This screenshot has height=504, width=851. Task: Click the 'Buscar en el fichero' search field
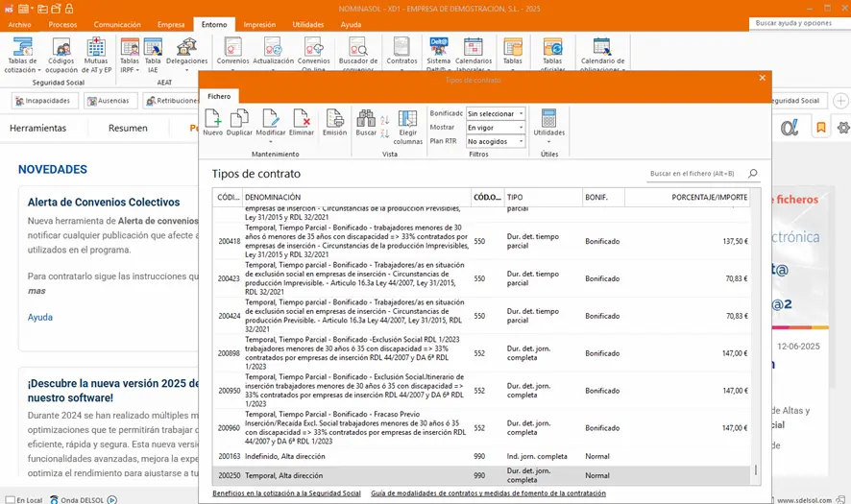(x=692, y=174)
